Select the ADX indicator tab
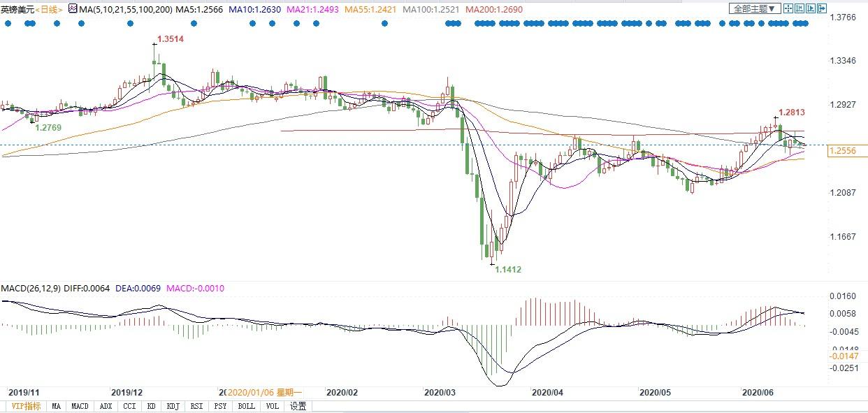This screenshot has height=413, width=868. pos(106,406)
